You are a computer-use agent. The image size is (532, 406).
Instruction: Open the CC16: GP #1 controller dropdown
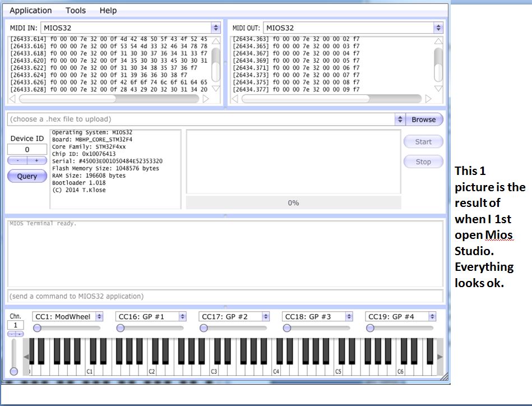click(182, 317)
